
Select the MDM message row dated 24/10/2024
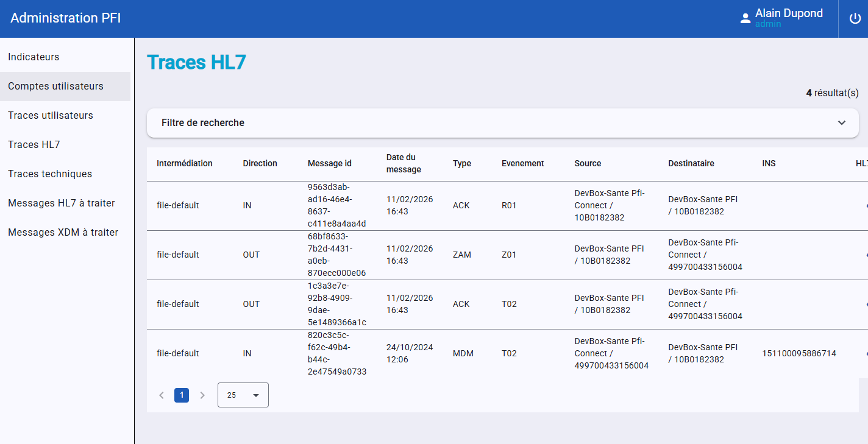click(x=462, y=353)
